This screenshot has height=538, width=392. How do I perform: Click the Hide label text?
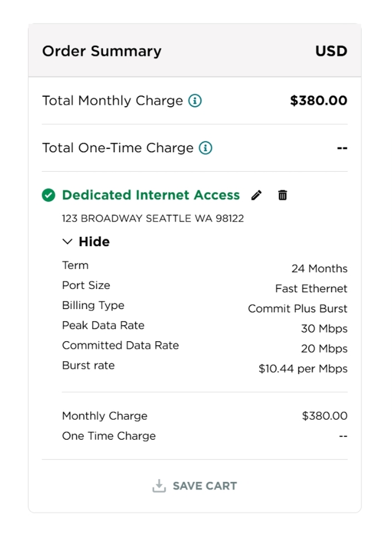click(x=94, y=242)
